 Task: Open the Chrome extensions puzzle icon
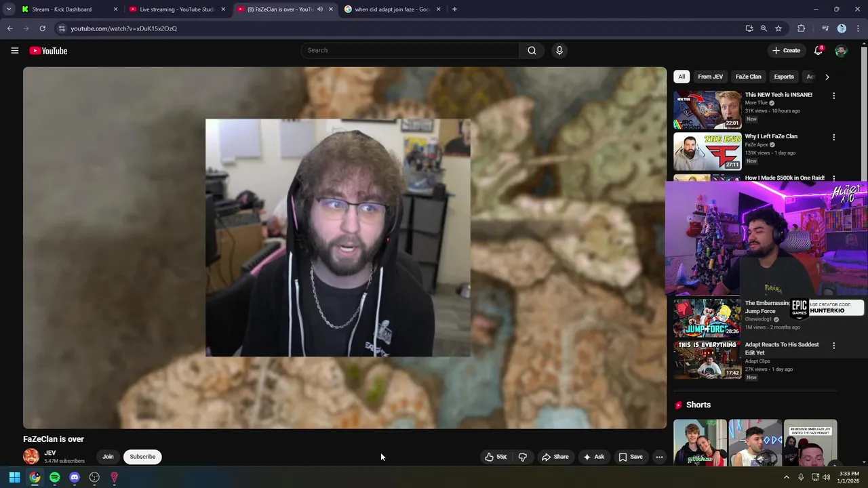point(801,28)
